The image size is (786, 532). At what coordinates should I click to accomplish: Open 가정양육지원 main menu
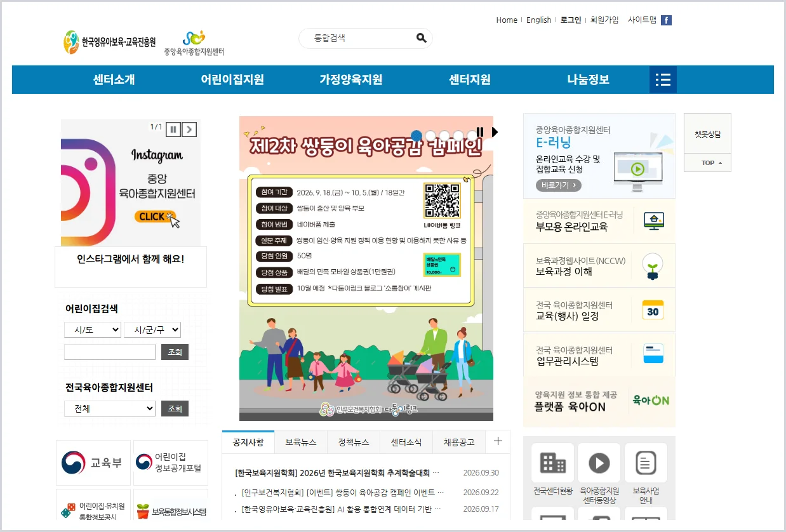351,80
